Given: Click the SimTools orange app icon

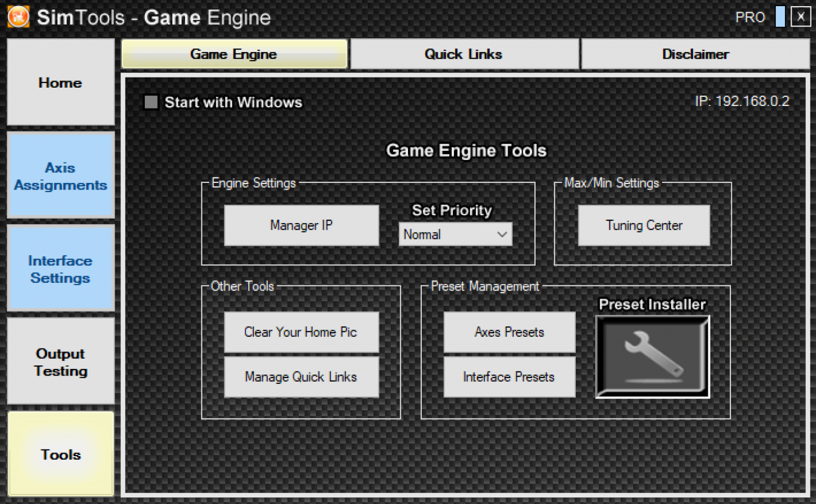Looking at the screenshot, I should (x=18, y=17).
